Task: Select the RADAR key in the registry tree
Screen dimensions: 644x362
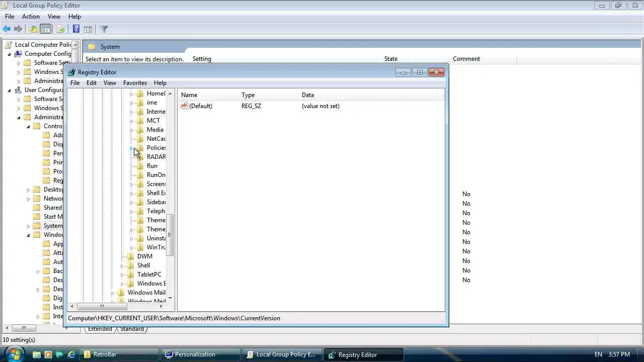Action: pyautogui.click(x=156, y=157)
